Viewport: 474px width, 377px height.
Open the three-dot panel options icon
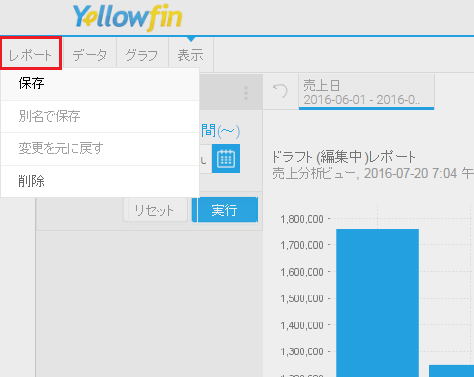pos(246,93)
